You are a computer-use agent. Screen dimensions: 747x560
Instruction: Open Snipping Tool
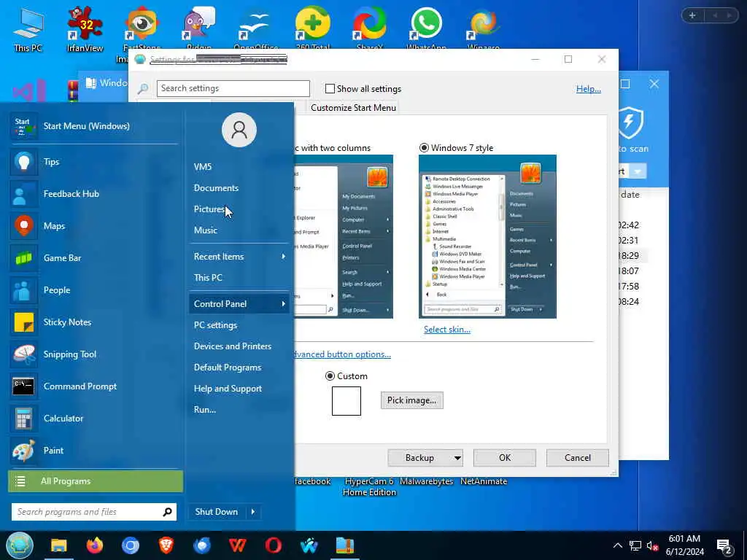[96, 354]
